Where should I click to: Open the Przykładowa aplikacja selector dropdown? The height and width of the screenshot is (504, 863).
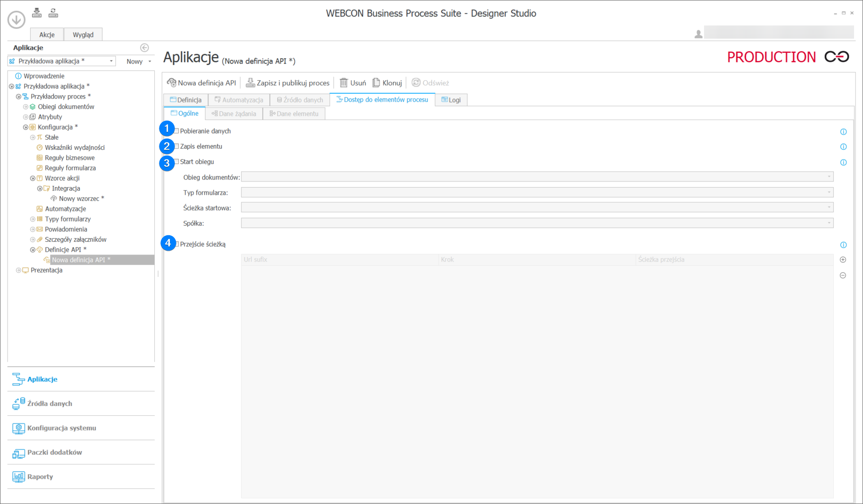click(x=111, y=61)
